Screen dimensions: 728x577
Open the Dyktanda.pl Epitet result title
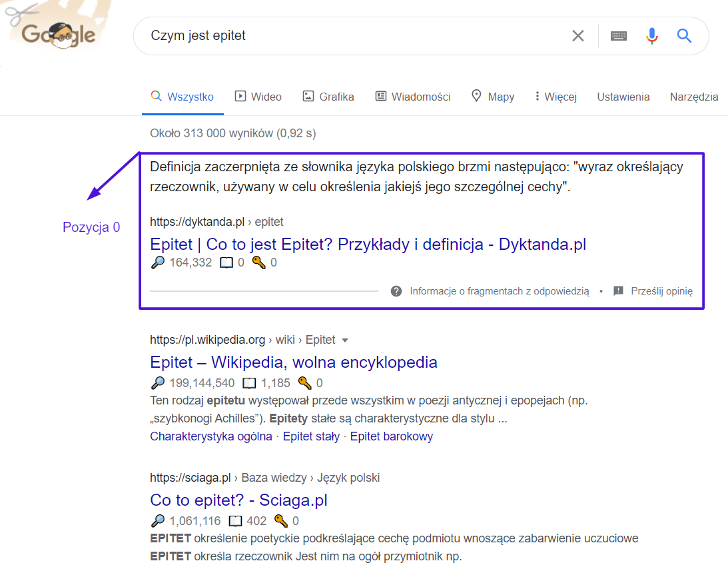368,244
